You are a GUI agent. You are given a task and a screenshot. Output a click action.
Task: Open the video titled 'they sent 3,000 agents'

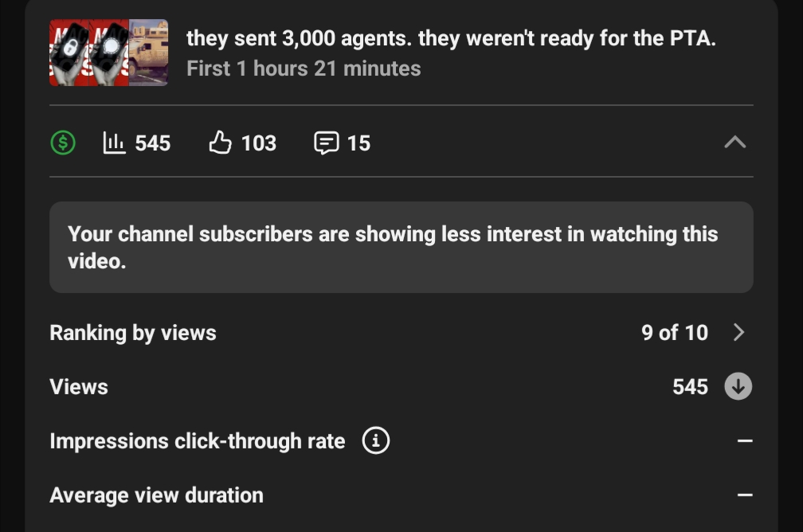click(451, 38)
